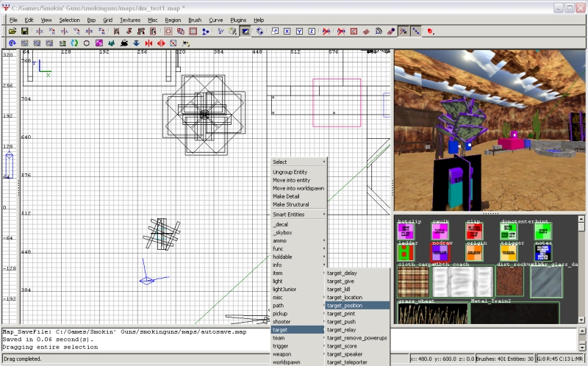Expand the holdable entity submenu
The width and height of the screenshot is (588, 366).
299,257
